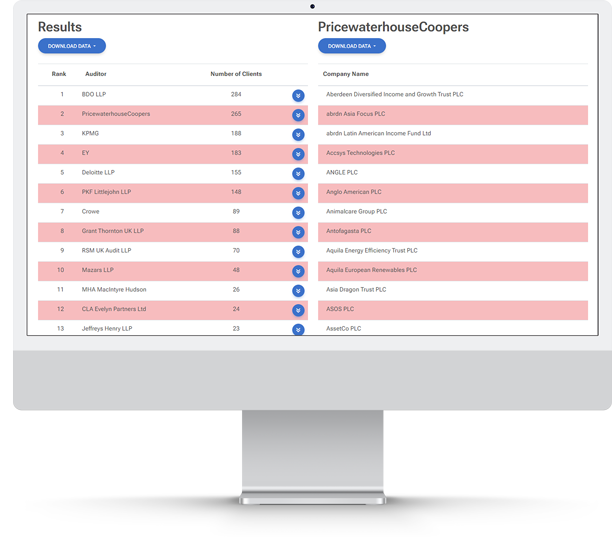The image size is (612, 538).
Task: Sort by Number of Clients header
Action: 236,74
